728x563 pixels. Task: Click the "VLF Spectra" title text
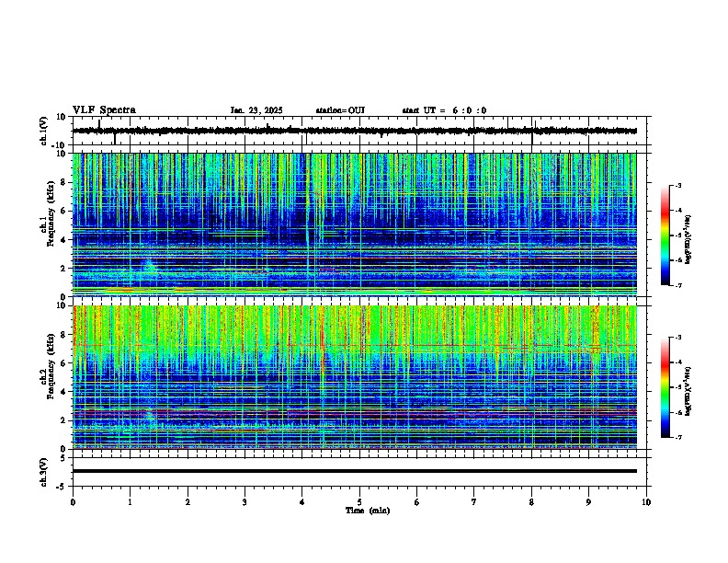(x=104, y=110)
